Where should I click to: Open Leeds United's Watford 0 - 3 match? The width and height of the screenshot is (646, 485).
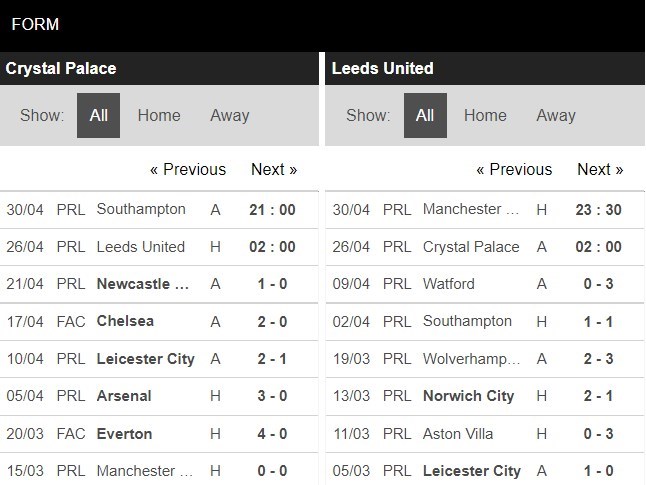coord(449,284)
